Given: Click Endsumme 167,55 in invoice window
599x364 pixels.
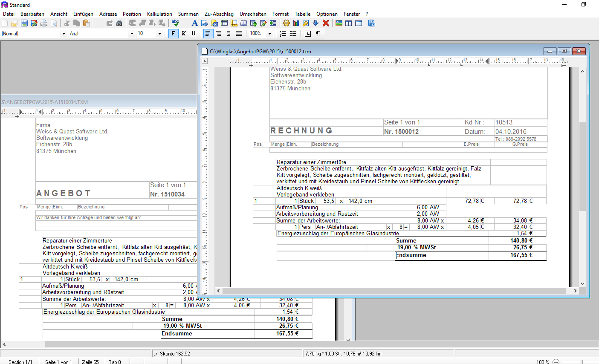Looking at the screenshot, I should click(518, 255).
